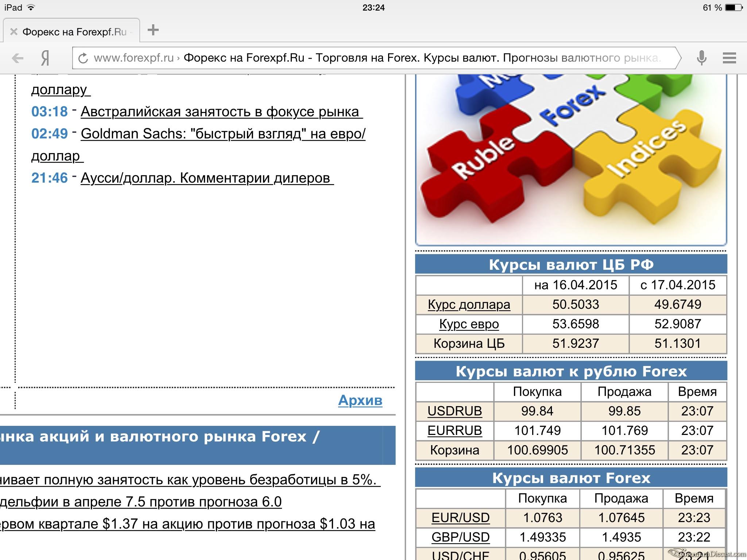747x560 pixels.
Task: Click news timestamp 03:18
Action: click(50, 112)
